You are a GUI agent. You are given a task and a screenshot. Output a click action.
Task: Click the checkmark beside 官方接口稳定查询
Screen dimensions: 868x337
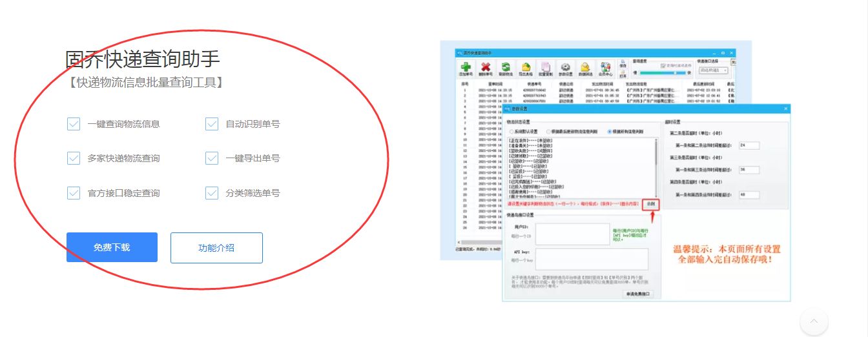pos(74,192)
